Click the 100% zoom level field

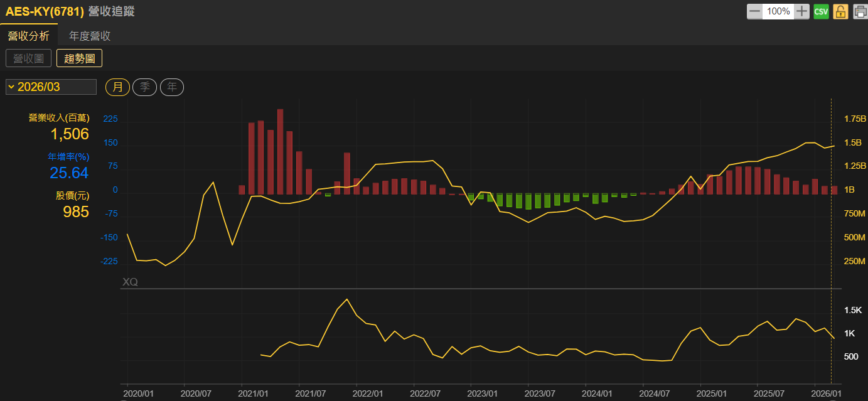(x=778, y=11)
